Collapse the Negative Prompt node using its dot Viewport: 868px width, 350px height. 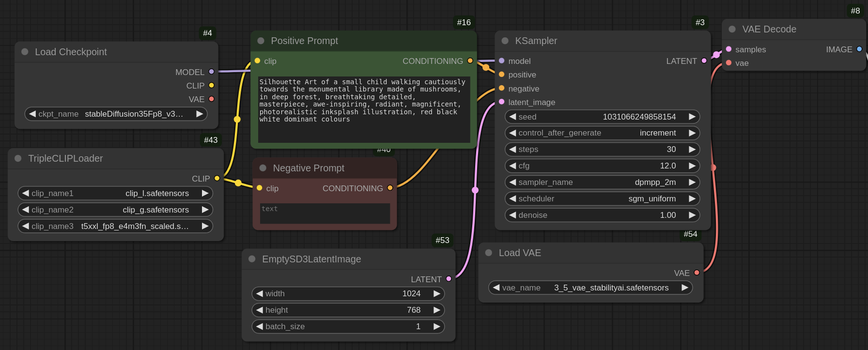click(x=263, y=168)
